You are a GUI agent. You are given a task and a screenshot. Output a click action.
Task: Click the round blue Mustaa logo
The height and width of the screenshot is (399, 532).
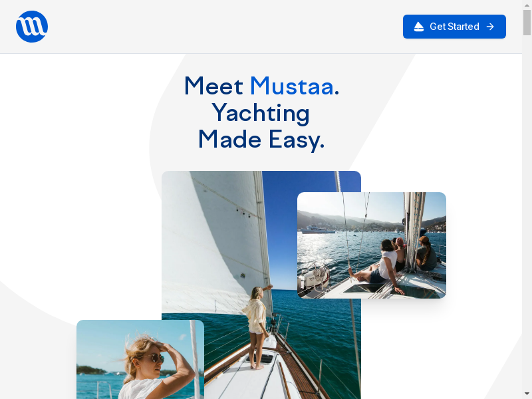(x=31, y=27)
